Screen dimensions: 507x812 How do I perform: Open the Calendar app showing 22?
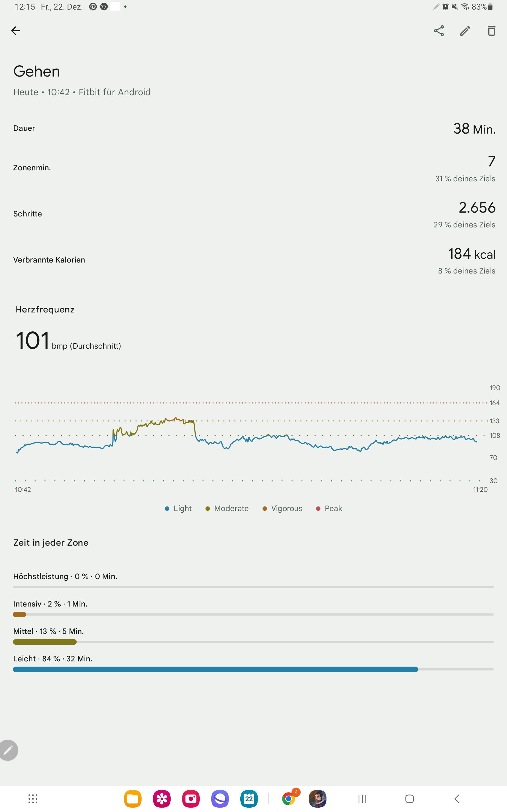[x=249, y=799]
